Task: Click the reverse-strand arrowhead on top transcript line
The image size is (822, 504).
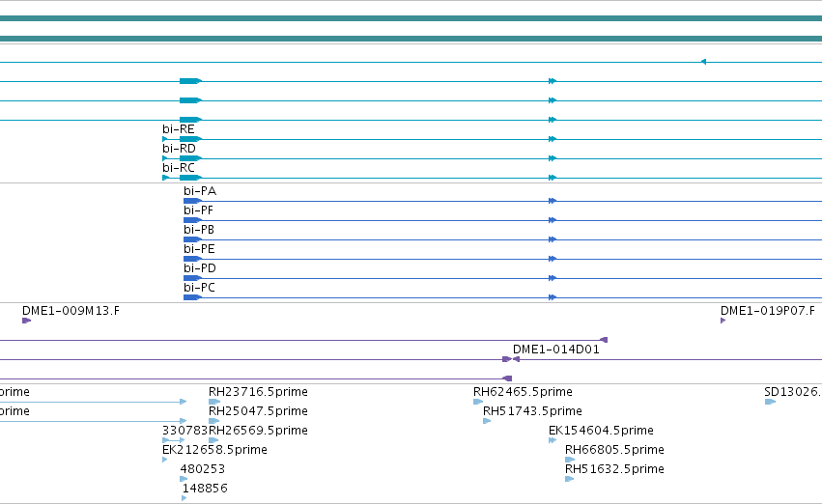Action: click(703, 62)
